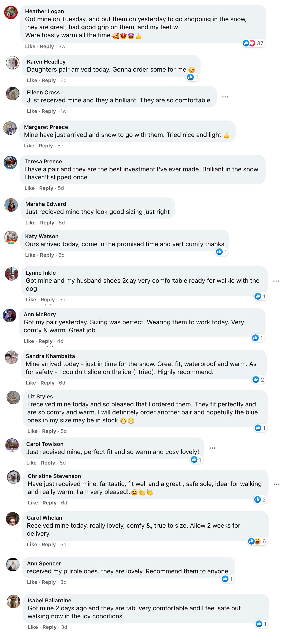Screen dimensions: 286x644
Task: Like Marsha Edward's comment
Action: click(x=30, y=223)
